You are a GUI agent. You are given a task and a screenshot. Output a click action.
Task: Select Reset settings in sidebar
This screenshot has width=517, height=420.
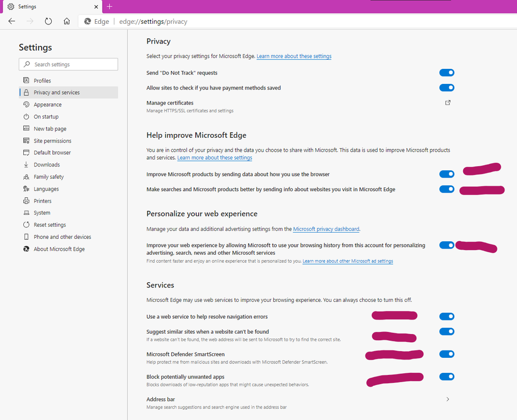coord(69,225)
